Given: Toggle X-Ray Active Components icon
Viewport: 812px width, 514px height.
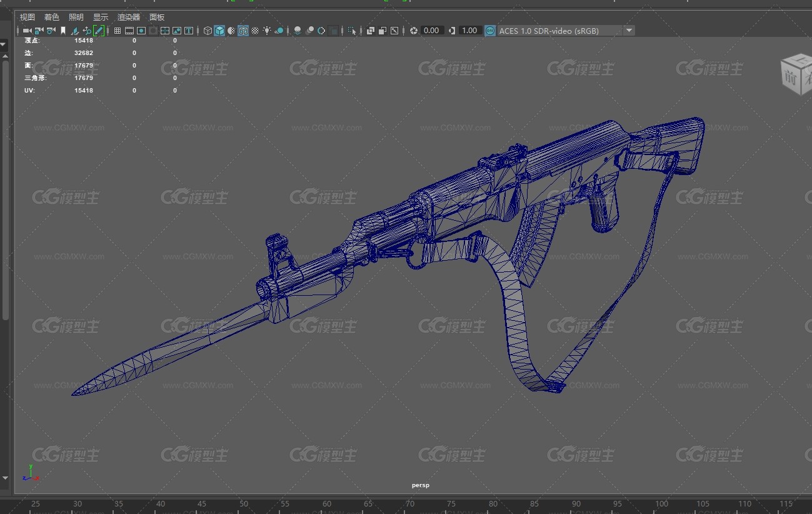Looking at the screenshot, I should click(382, 30).
